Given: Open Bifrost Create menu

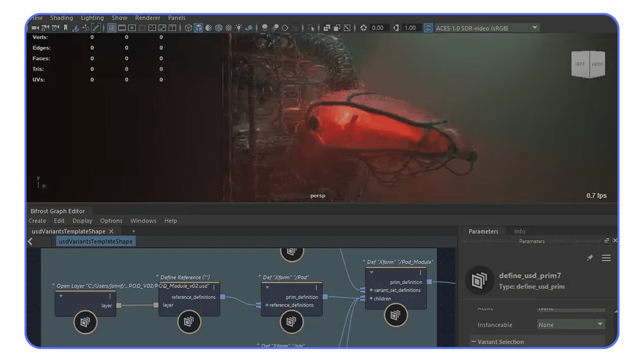Looking at the screenshot, I should (x=37, y=221).
